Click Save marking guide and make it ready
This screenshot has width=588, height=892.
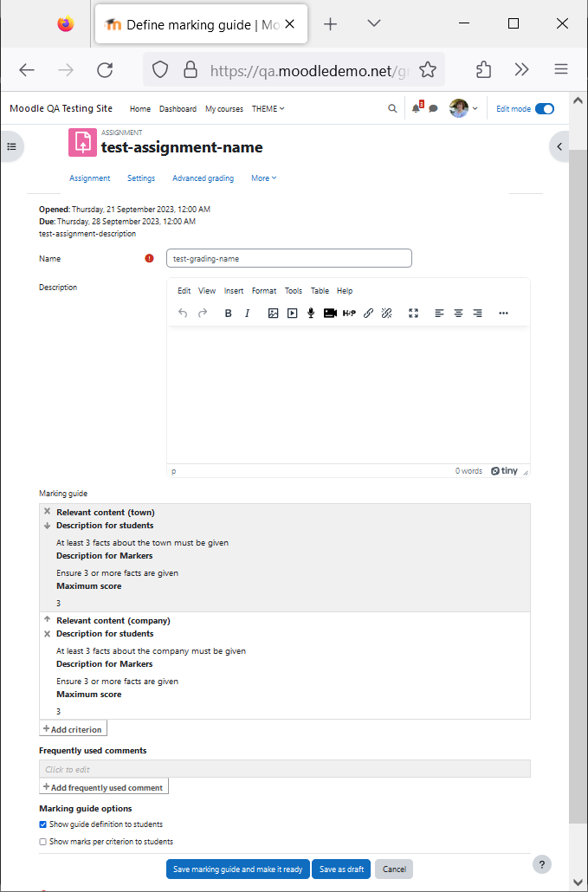point(237,869)
